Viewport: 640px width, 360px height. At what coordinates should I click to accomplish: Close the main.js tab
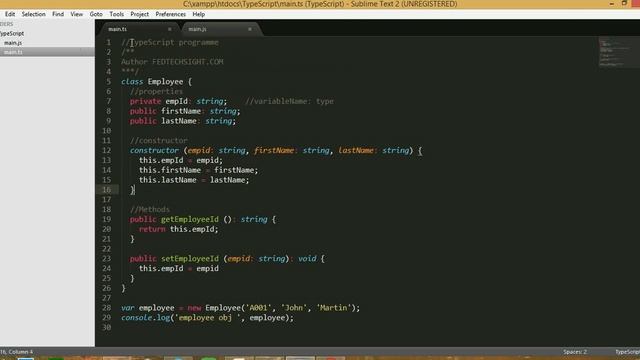(x=250, y=29)
